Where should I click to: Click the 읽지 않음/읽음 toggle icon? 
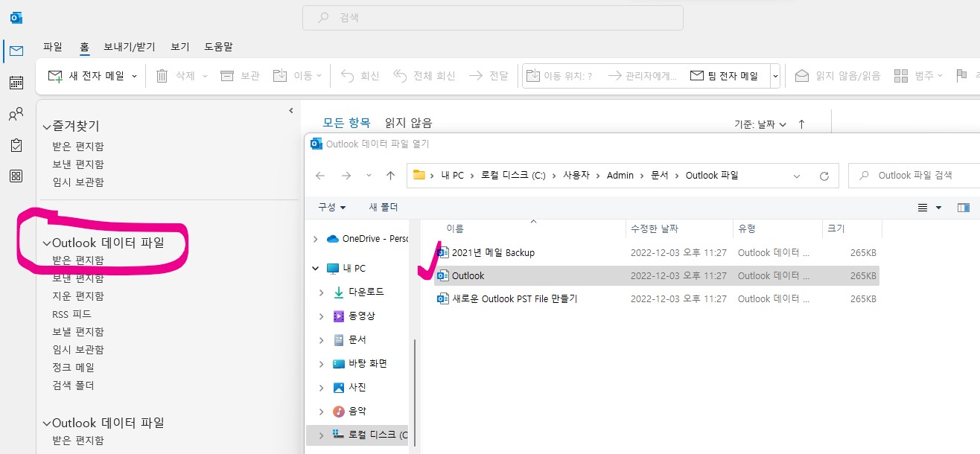802,74
